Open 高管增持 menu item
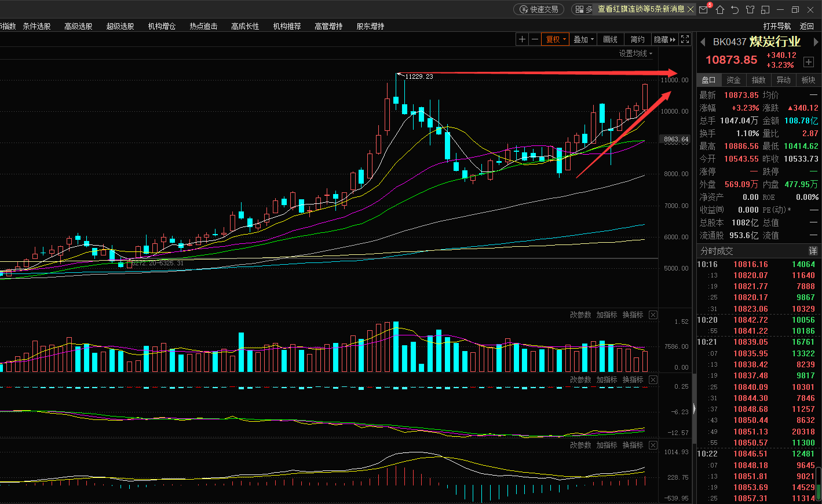Viewport: 822px width, 504px height. coord(329,26)
